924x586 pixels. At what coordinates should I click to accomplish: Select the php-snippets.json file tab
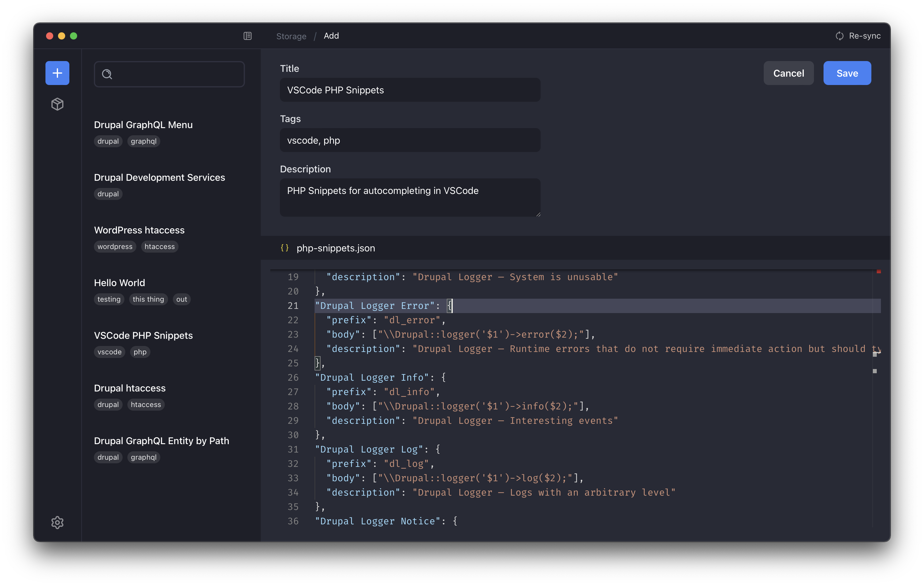coord(336,248)
